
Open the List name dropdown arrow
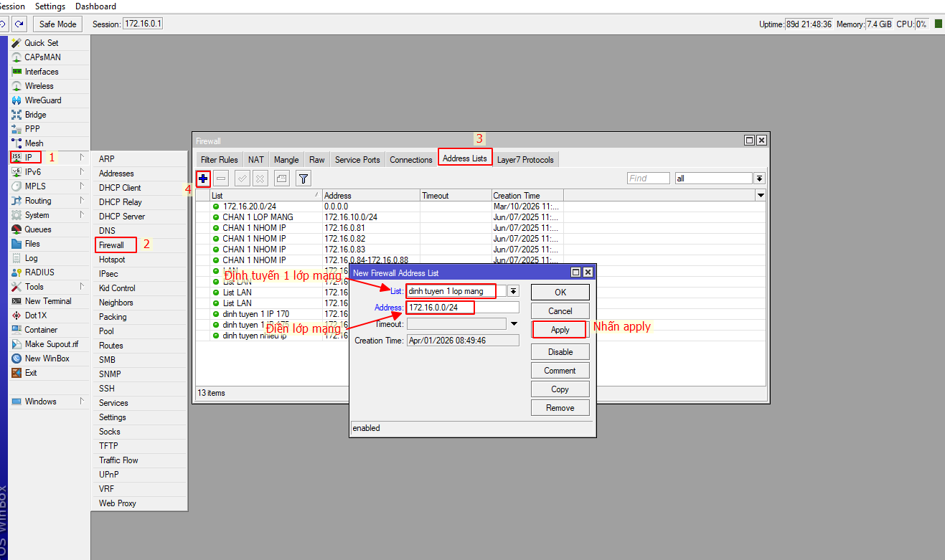[x=513, y=291]
